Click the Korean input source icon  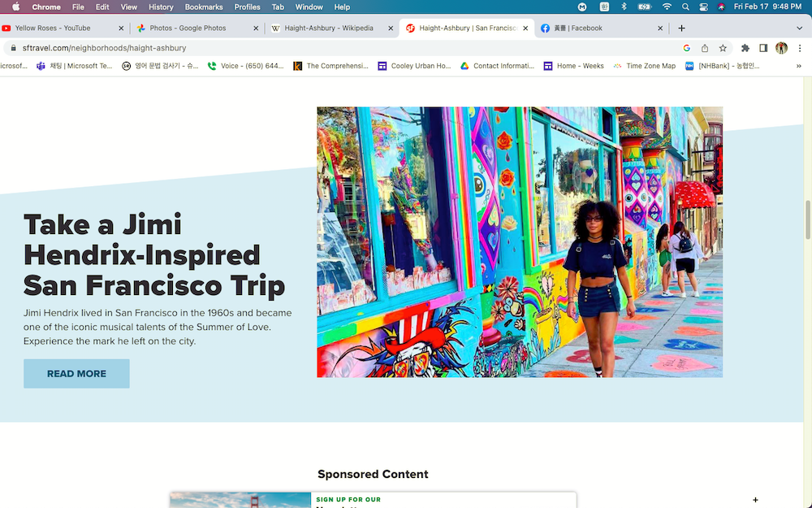tap(604, 7)
